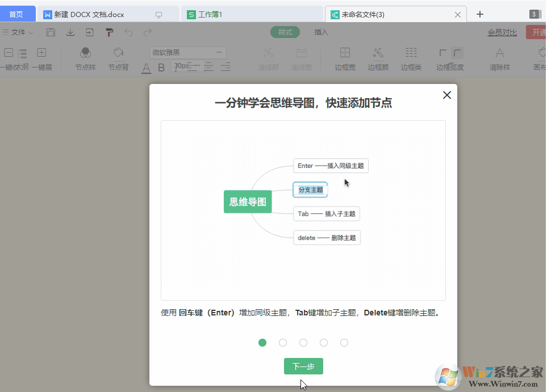
Task: Select the 节点样式 node style tool
Action: tap(84, 59)
